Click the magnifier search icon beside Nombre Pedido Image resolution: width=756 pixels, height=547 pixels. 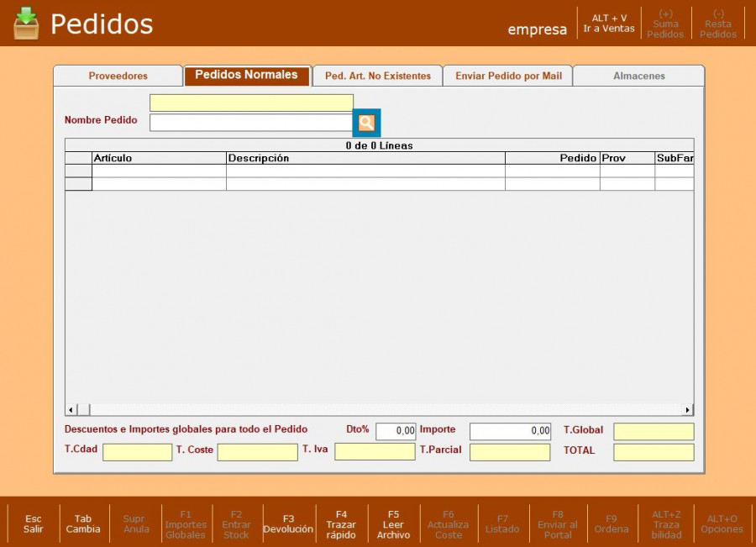[x=366, y=123]
